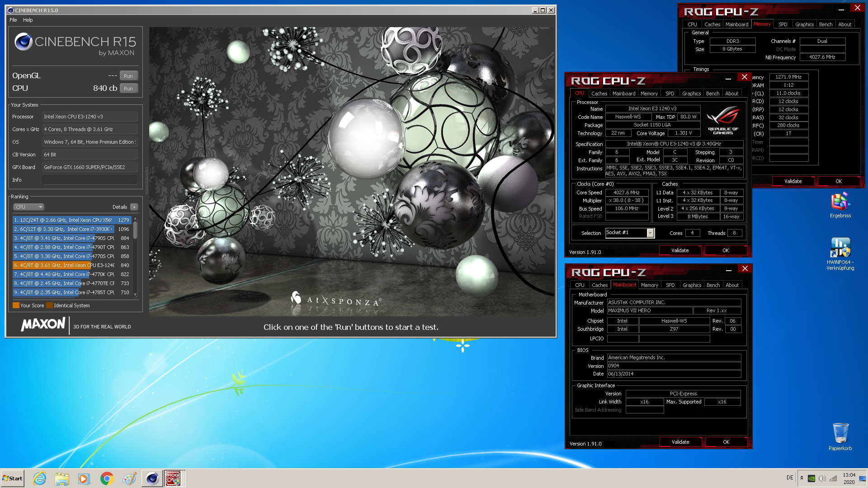The image size is (868, 488).
Task: Click Validate in the CPU tab window
Action: tap(680, 250)
